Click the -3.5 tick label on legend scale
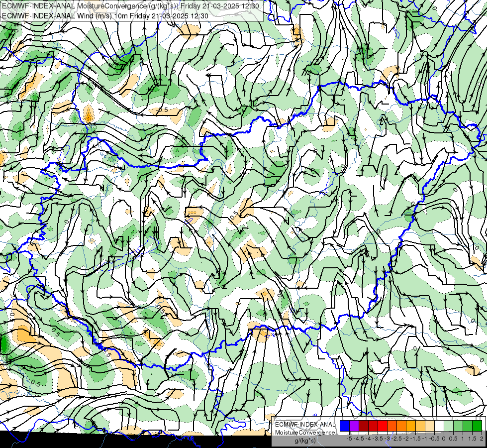Screen dimensions: 487x448 pos(378,439)
